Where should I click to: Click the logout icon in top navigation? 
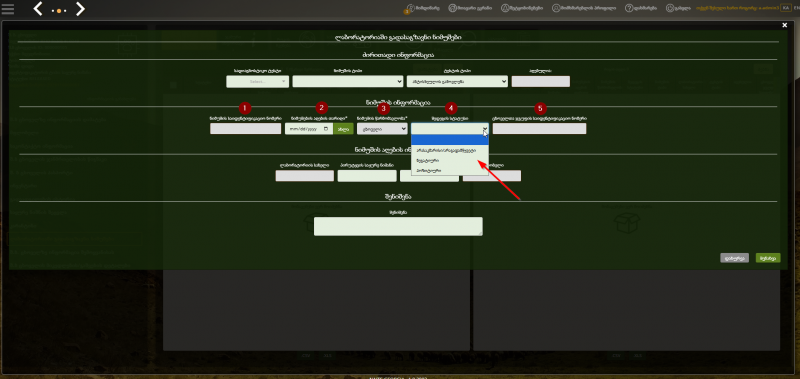tap(670, 8)
